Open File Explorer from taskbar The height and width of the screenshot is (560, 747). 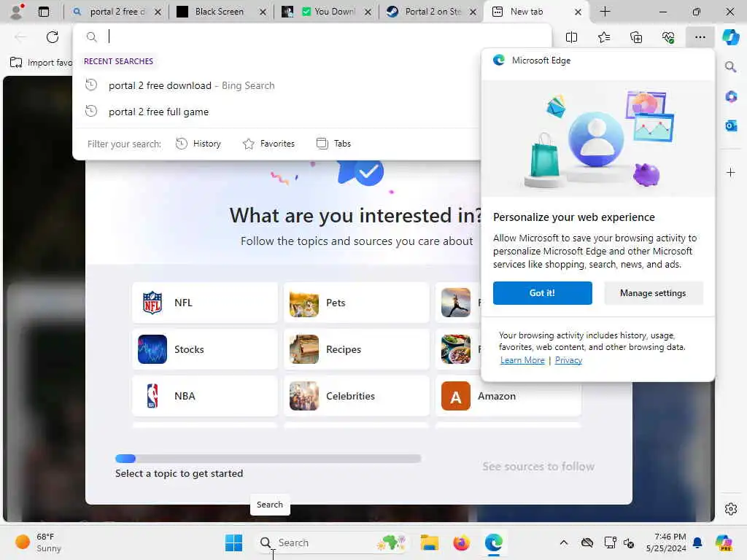pos(429,542)
